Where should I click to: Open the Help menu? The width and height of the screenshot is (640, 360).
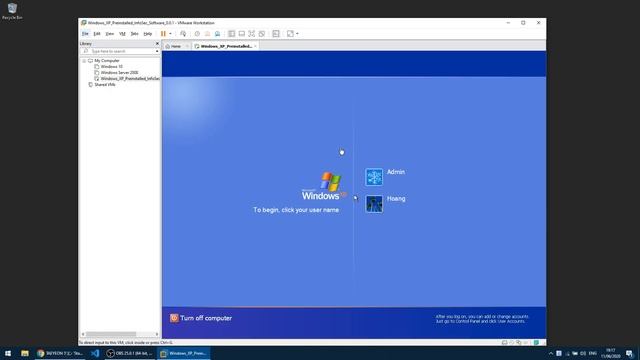(x=148, y=34)
